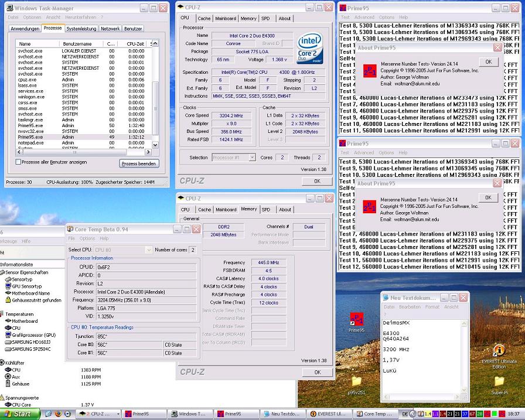Open Bearbeiten menu in the notepad window
This screenshot has height=420, width=525.
pos(410,306)
